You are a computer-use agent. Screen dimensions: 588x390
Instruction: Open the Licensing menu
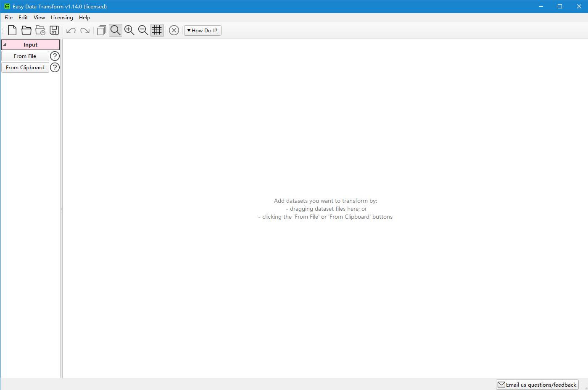(x=62, y=18)
